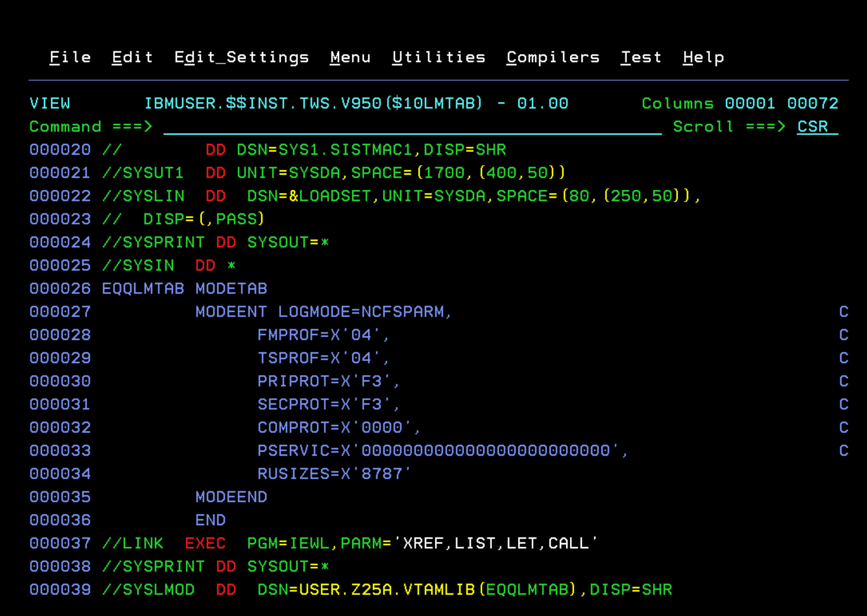The width and height of the screenshot is (867, 616).
Task: Open the Test menu
Action: [x=641, y=57]
